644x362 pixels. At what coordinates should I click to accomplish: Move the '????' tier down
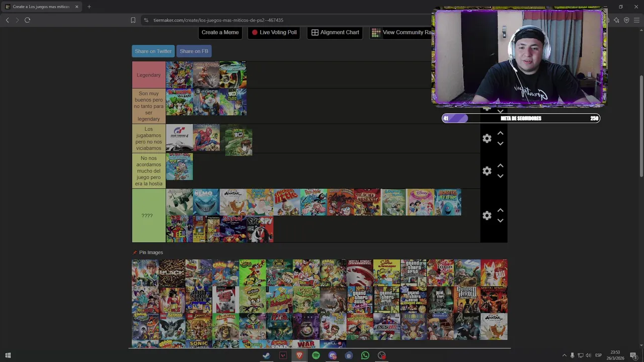pos(500,220)
